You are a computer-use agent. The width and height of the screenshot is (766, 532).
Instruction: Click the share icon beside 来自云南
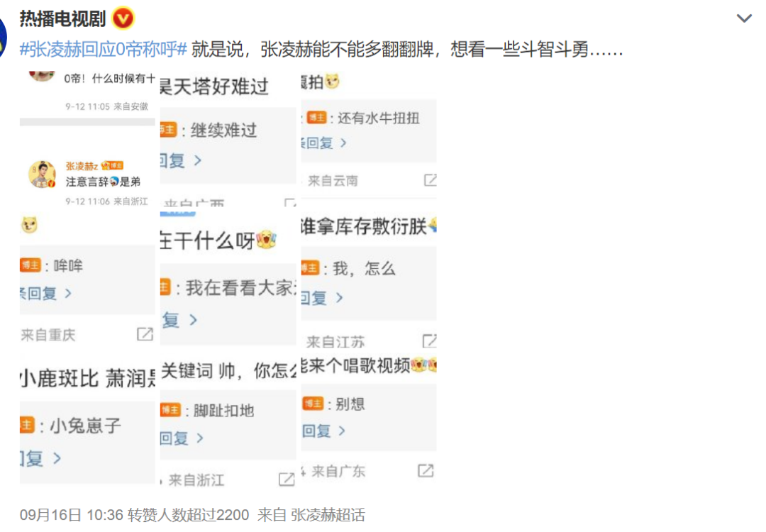pos(430,179)
